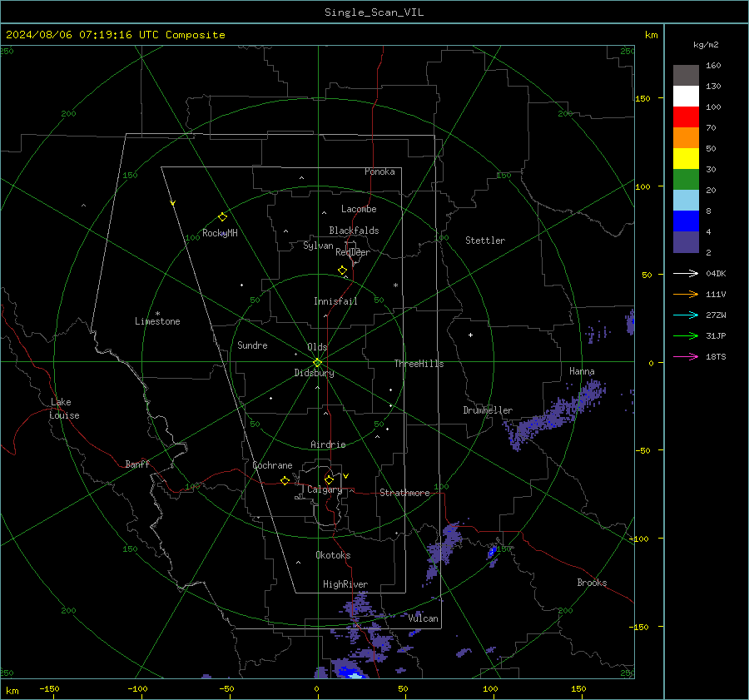This screenshot has width=749, height=700.
Task: Click the Single_Scan_VIL title
Action: tap(374, 12)
